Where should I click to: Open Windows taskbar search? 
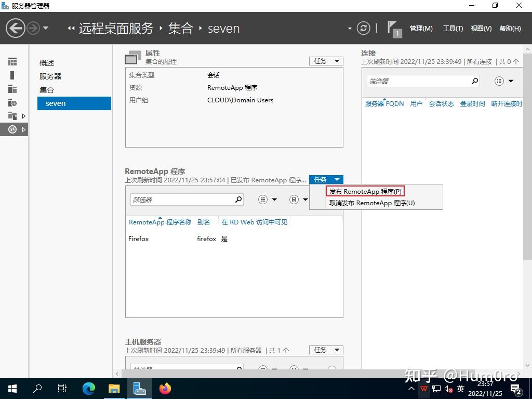[37, 389]
